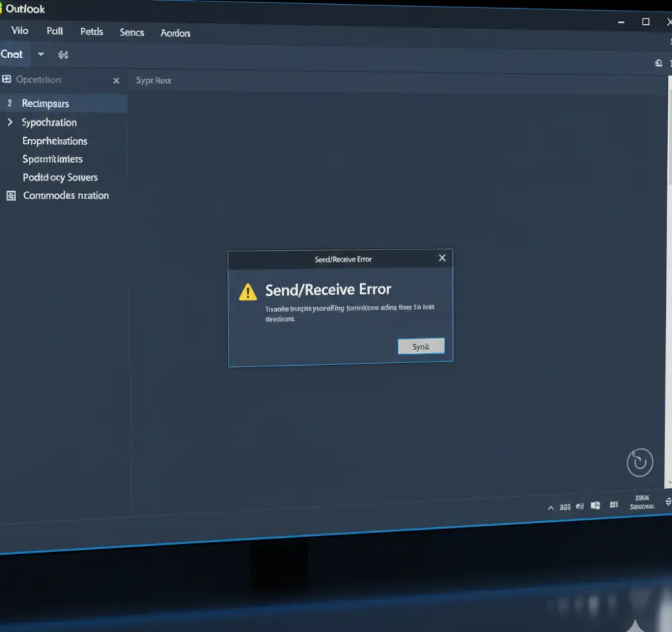Close the Send/Receive Error dialog

[442, 258]
